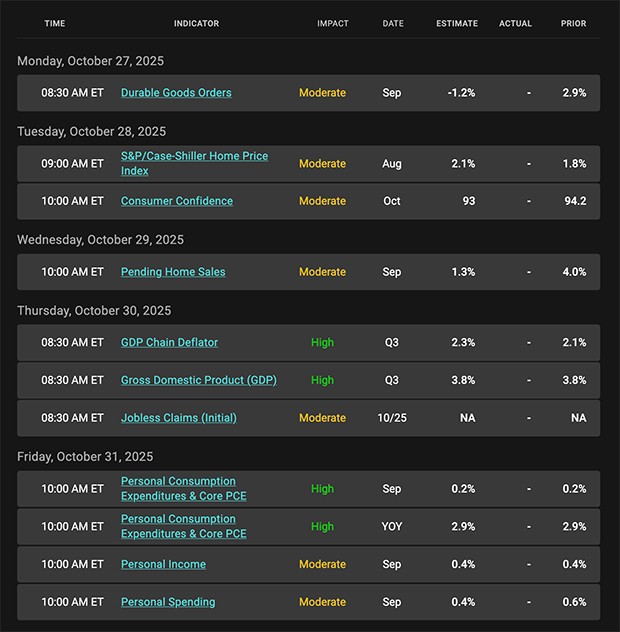Image resolution: width=620 pixels, height=632 pixels.
Task: Open the Personal Spending link
Action: coord(168,602)
